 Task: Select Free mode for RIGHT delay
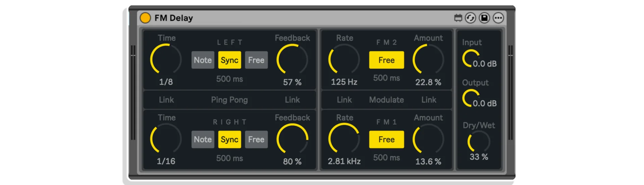[x=256, y=139]
